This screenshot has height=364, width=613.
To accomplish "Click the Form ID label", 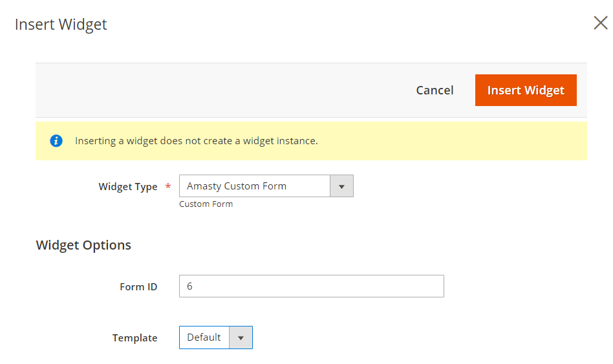I will tap(138, 286).
